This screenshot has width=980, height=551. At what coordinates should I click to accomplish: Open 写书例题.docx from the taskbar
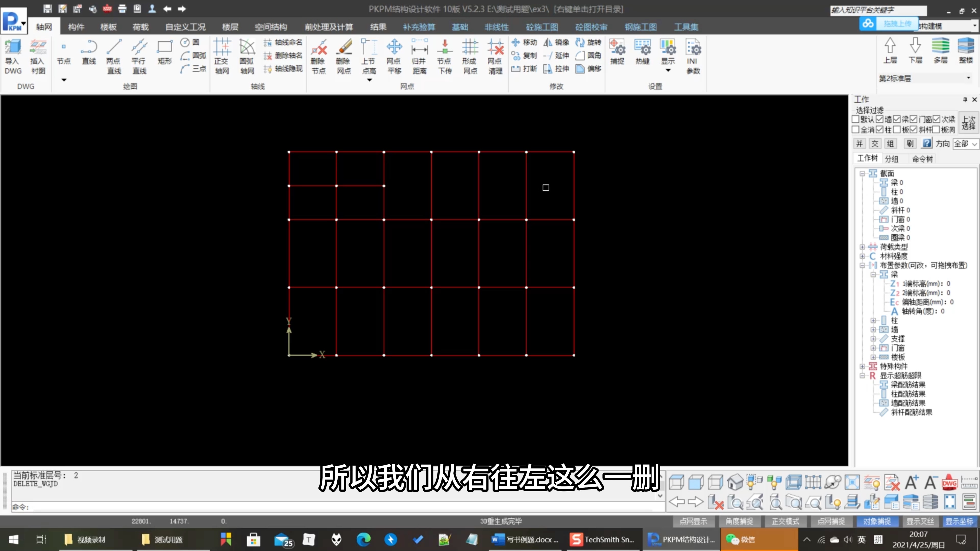[525, 539]
